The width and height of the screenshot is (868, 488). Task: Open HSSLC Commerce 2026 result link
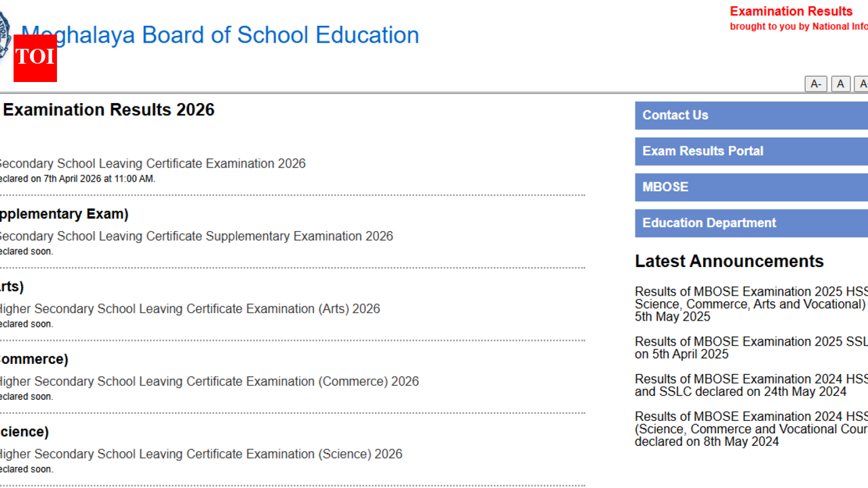coord(210,381)
